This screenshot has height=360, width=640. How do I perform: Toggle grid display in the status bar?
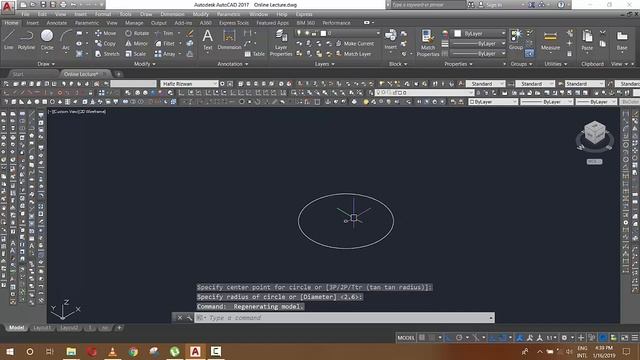tap(422, 338)
